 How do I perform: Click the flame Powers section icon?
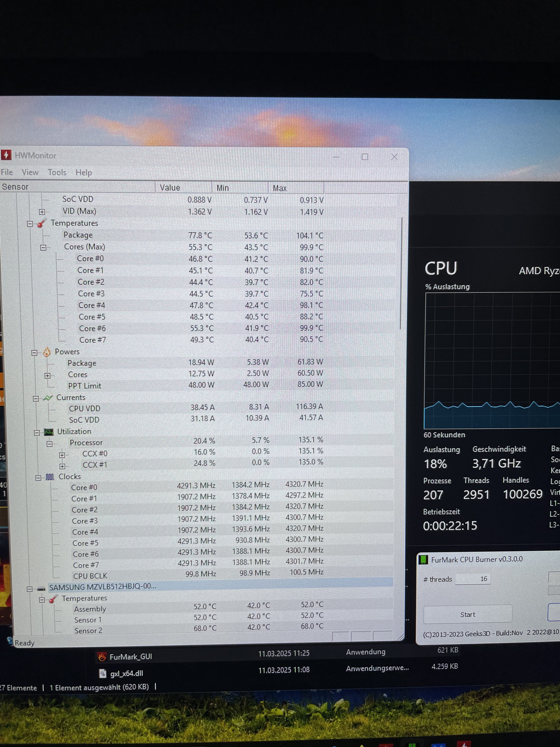coord(47,352)
